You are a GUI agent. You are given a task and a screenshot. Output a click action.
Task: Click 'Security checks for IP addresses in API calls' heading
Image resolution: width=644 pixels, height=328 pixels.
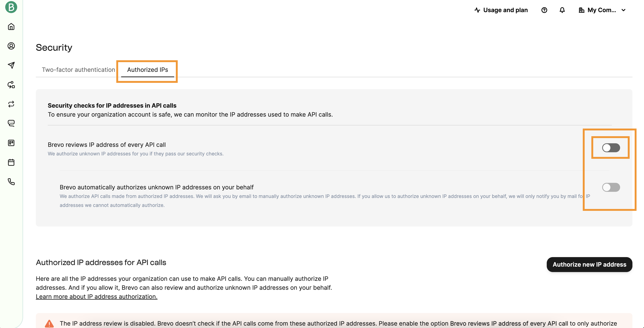coord(112,106)
